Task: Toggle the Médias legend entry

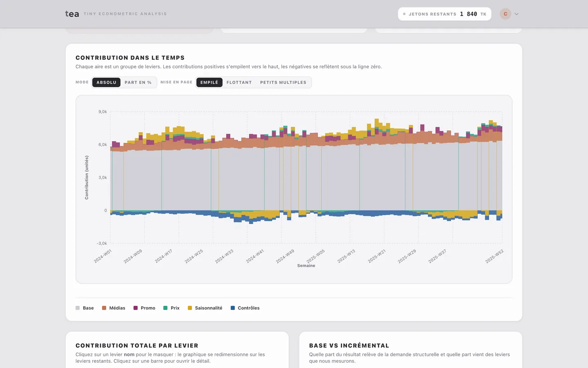Action: (x=114, y=308)
